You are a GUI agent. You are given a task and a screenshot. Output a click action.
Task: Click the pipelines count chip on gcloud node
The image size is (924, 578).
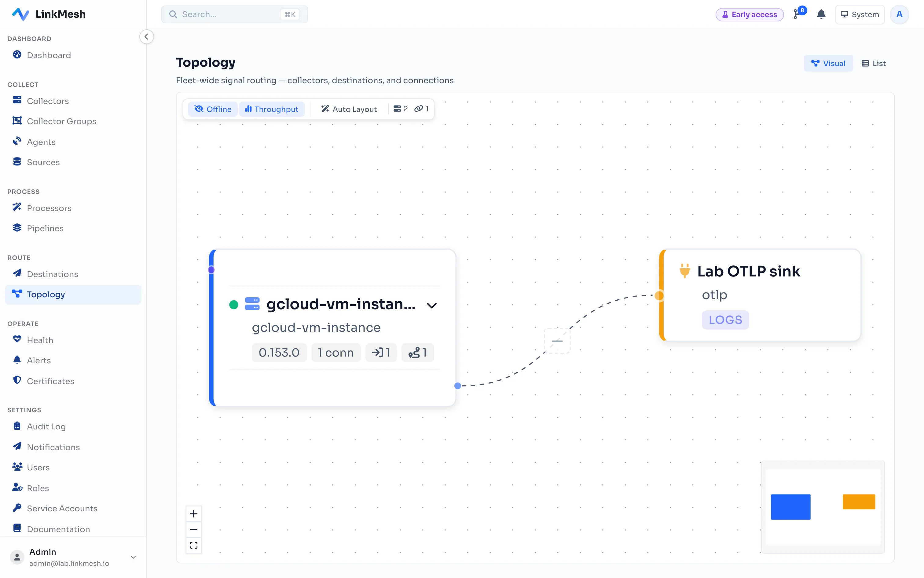(x=417, y=352)
